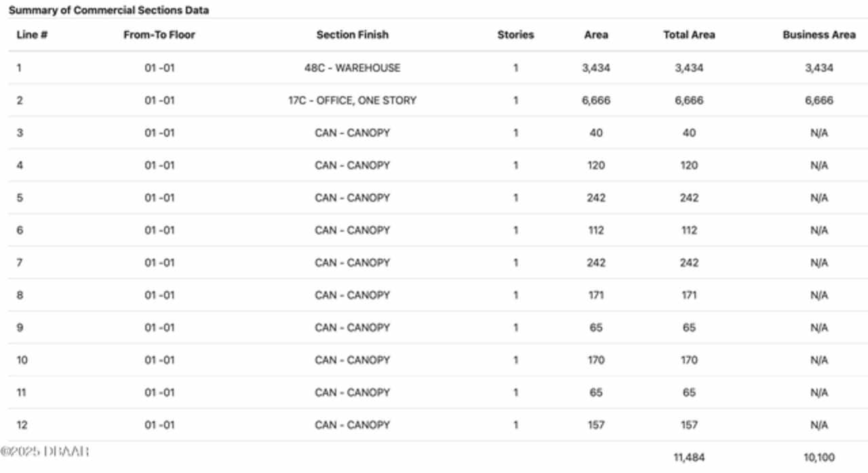Select line number 12 cell
The width and height of the screenshot is (868, 473).
tap(22, 426)
